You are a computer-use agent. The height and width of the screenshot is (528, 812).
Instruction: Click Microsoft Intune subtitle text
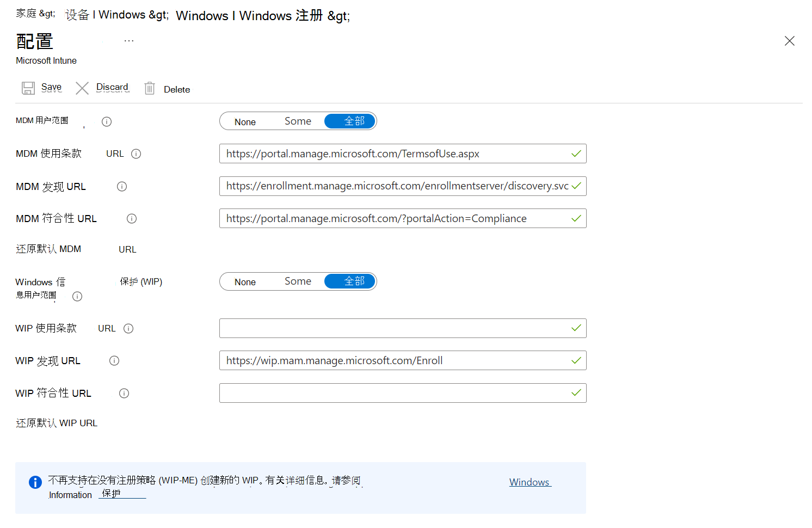pyautogui.click(x=46, y=60)
